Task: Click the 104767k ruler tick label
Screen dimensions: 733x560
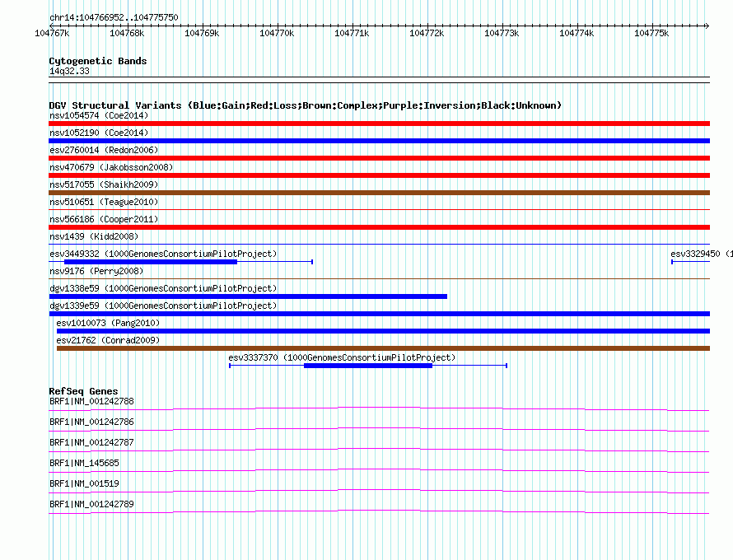Action: click(x=52, y=33)
